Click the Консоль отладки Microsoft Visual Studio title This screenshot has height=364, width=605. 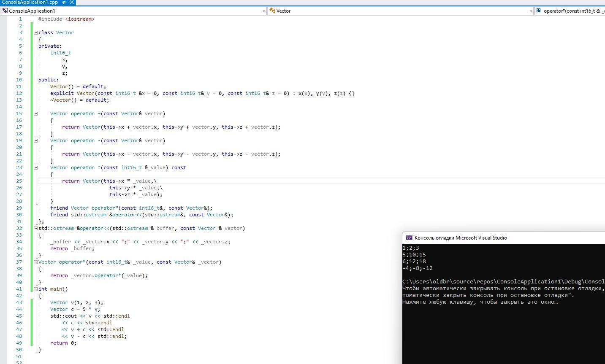point(461,238)
